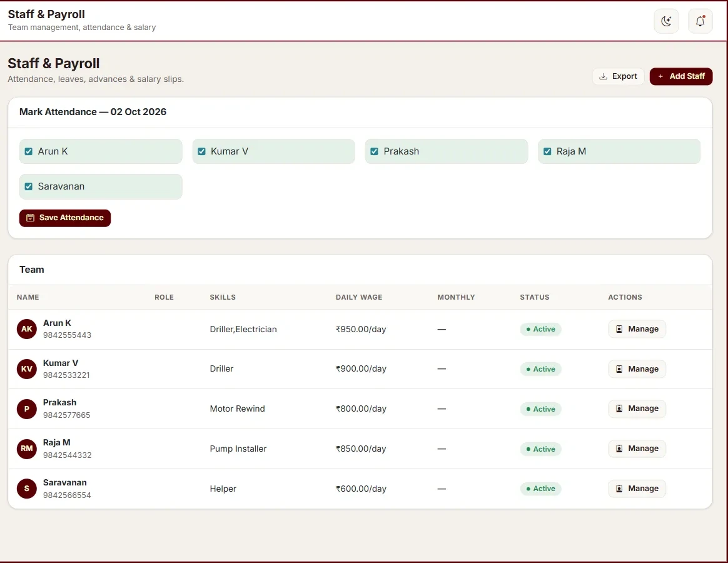Click Active status badge for Arun K

(x=540, y=329)
